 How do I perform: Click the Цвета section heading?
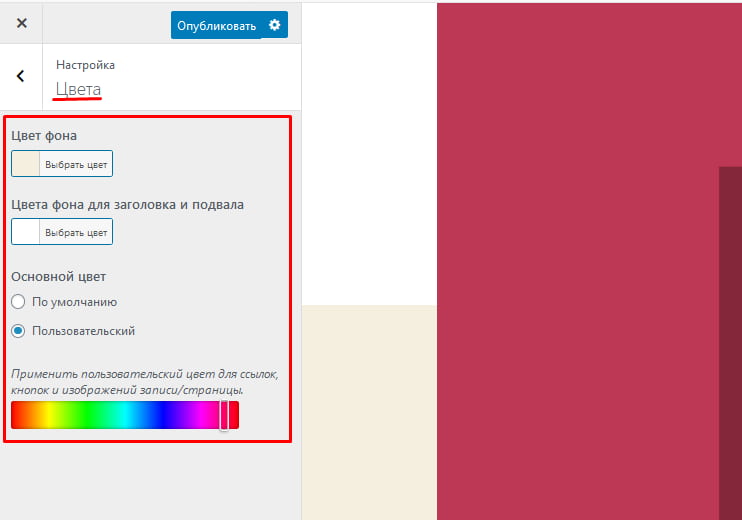[x=78, y=89]
